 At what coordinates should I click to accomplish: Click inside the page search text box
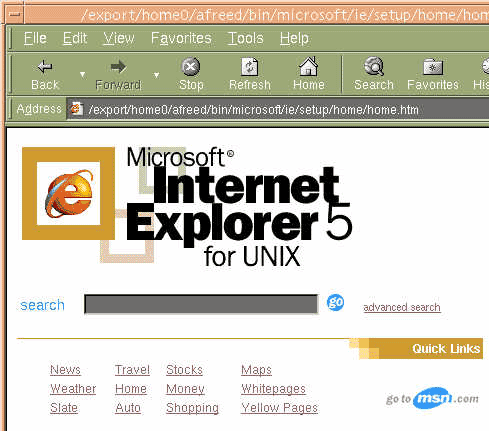tap(201, 304)
